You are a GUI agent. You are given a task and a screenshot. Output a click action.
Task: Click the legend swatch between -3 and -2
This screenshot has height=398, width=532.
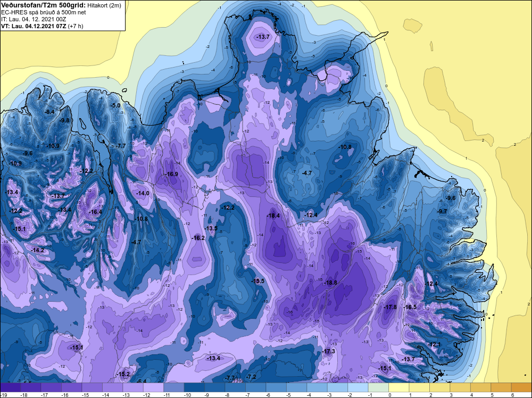coord(338,387)
